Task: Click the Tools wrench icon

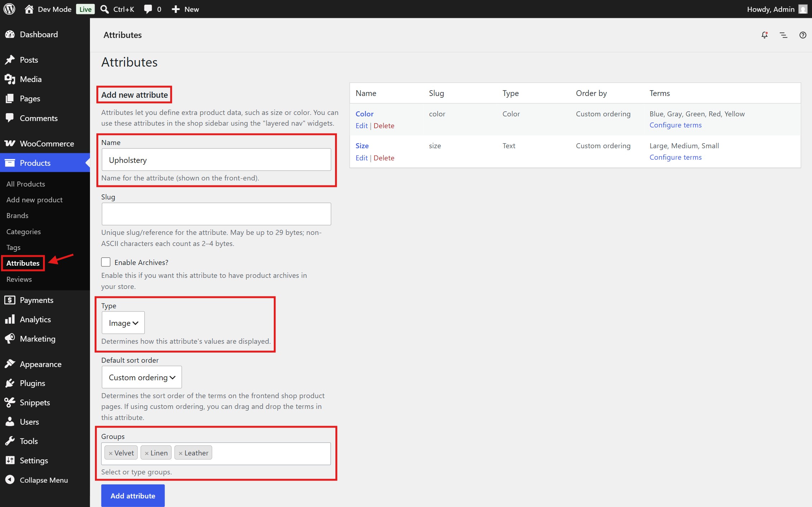Action: (x=10, y=441)
